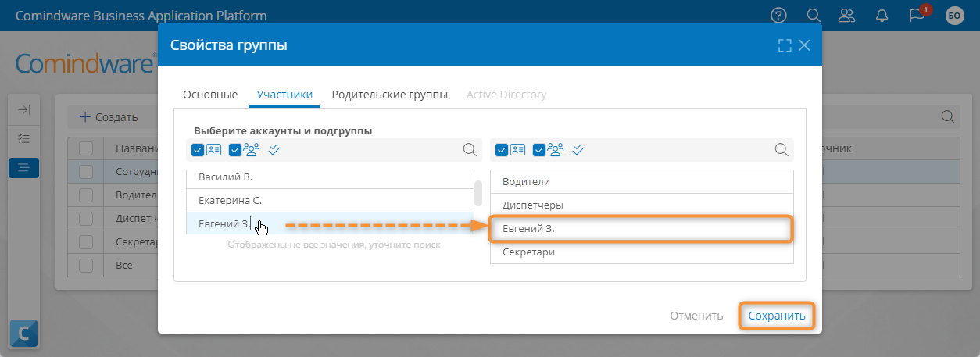Open the C logo button at sidebar bottom
The width and height of the screenshot is (980, 357).
pyautogui.click(x=23, y=334)
